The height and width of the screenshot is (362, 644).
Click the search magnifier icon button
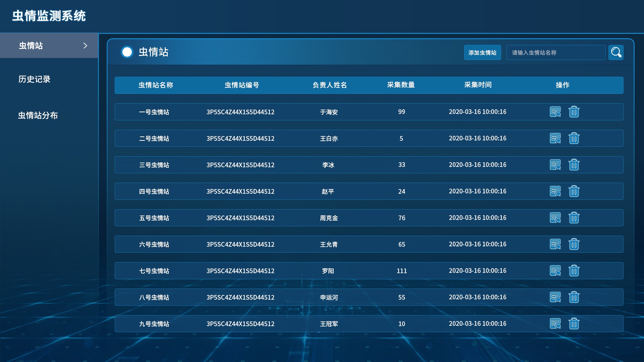coord(616,52)
